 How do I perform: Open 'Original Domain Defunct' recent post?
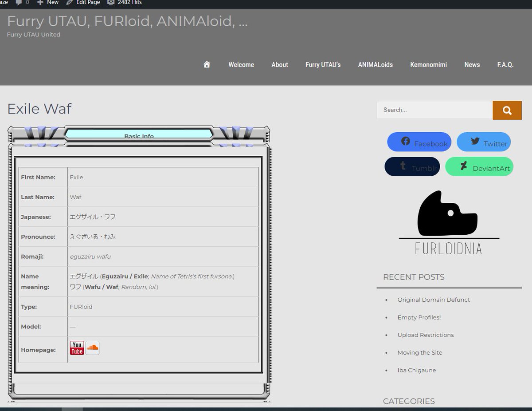coord(434,300)
